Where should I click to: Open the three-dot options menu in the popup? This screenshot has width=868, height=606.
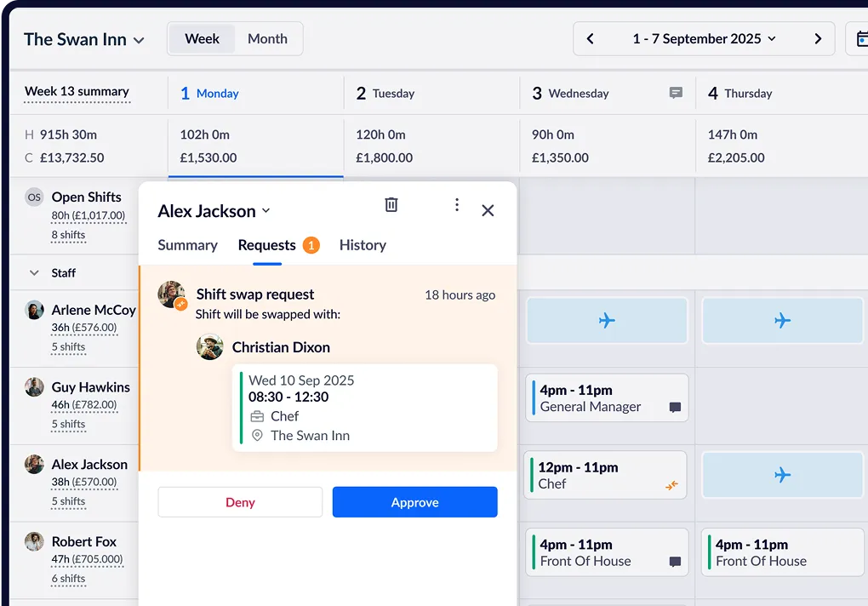(456, 204)
